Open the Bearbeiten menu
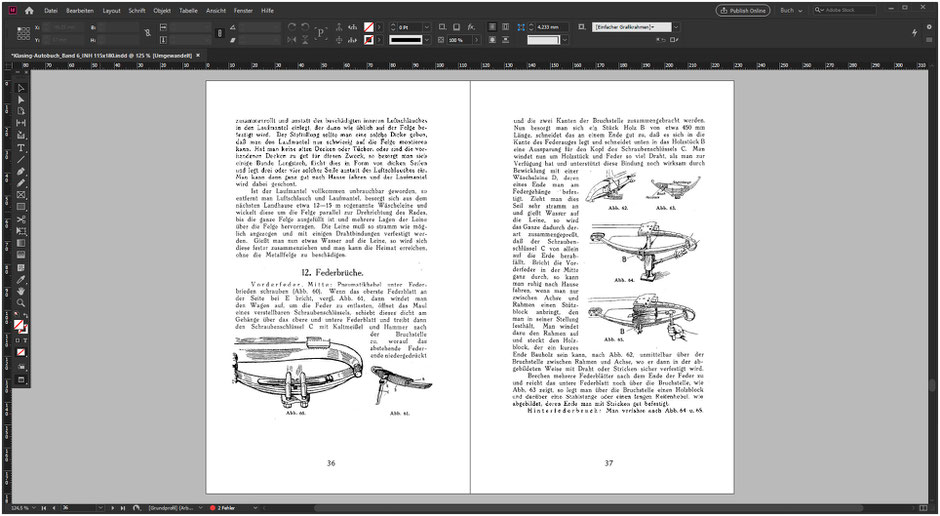The image size is (940, 516). [x=80, y=11]
